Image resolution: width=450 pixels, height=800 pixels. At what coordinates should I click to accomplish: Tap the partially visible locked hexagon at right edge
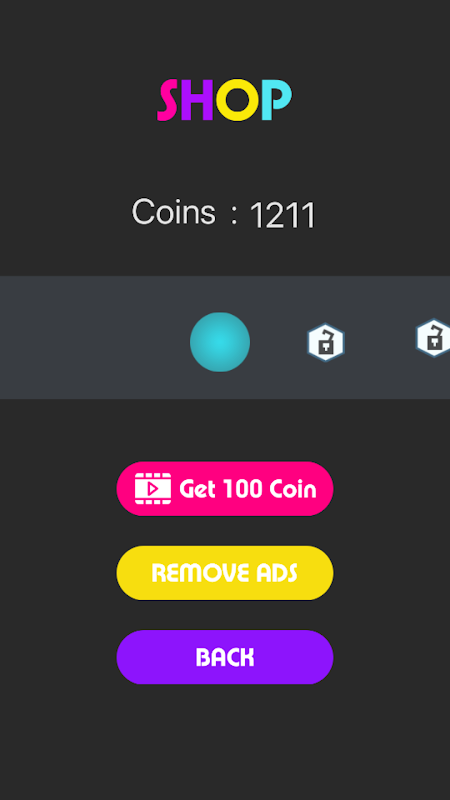click(x=433, y=338)
